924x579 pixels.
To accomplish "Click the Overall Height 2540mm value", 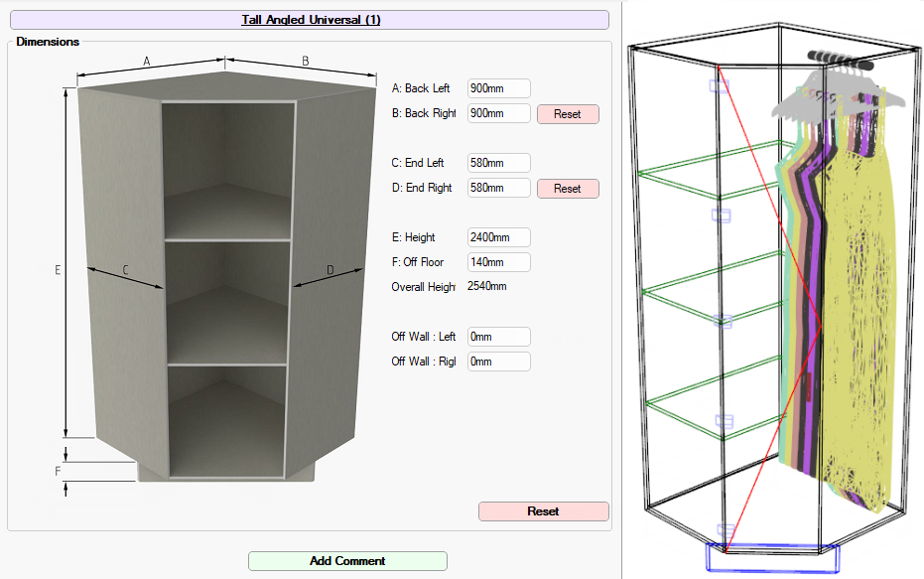I will 486,287.
